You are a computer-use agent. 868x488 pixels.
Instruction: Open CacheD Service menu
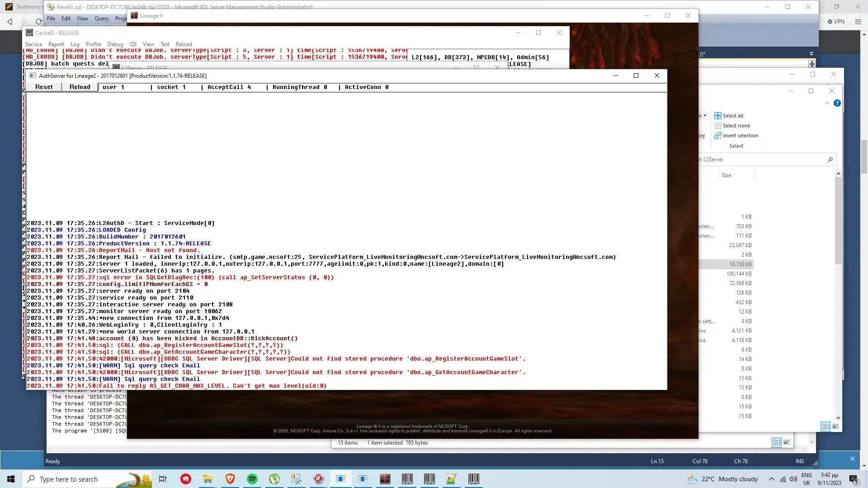click(x=33, y=44)
